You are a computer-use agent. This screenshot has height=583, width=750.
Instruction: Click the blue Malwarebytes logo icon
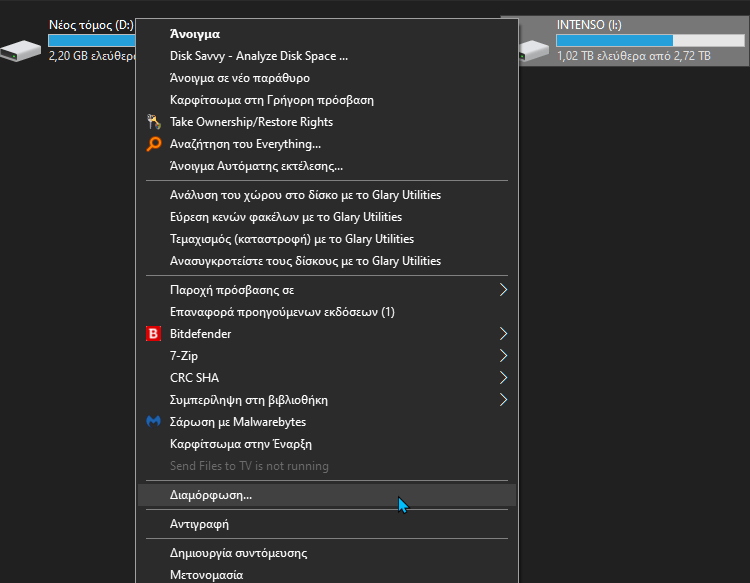[153, 421]
